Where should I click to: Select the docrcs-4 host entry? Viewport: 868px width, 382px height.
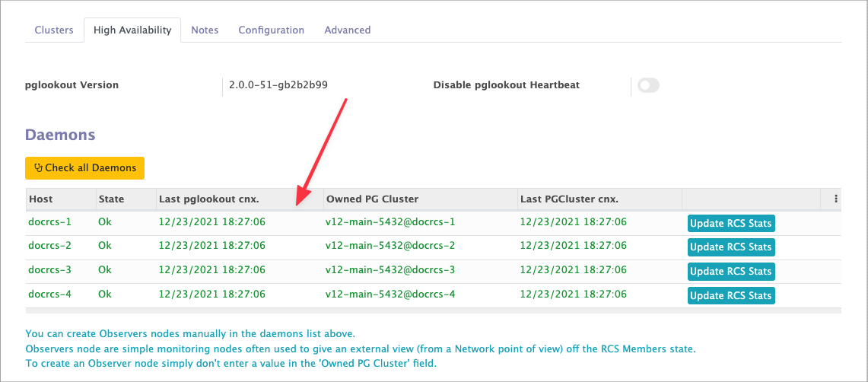click(x=49, y=294)
